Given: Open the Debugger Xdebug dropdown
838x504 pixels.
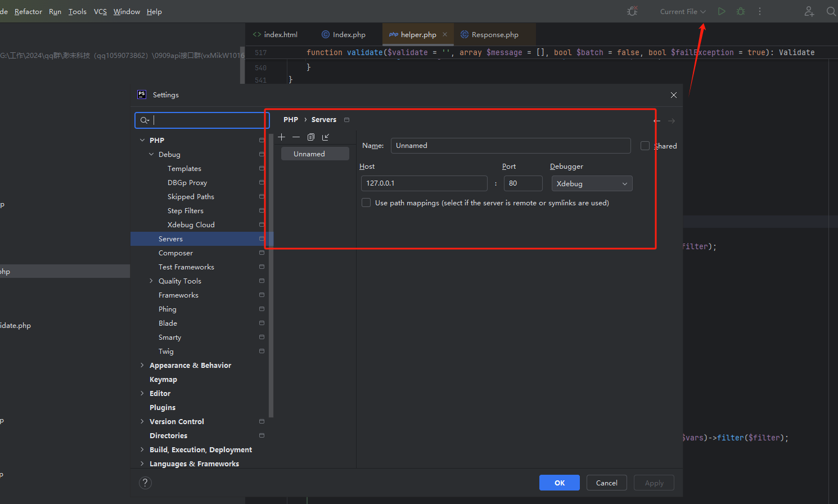Looking at the screenshot, I should (x=592, y=183).
